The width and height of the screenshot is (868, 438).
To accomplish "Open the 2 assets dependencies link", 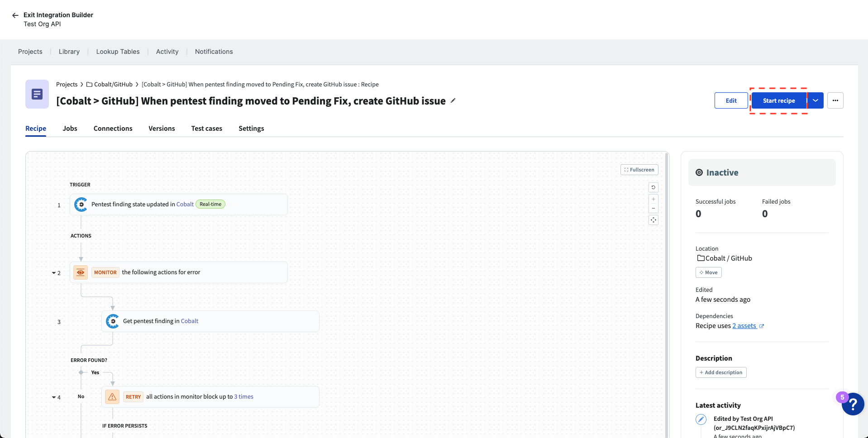I will click(744, 326).
